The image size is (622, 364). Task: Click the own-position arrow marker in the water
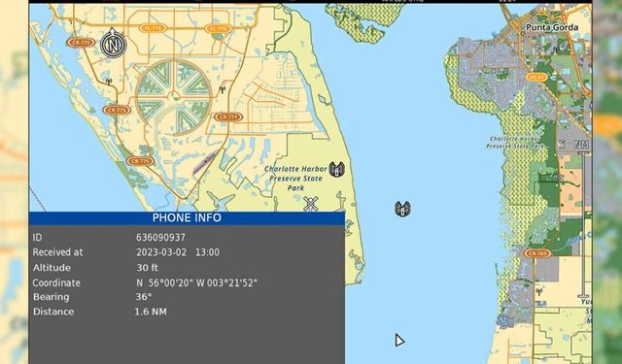(x=399, y=341)
